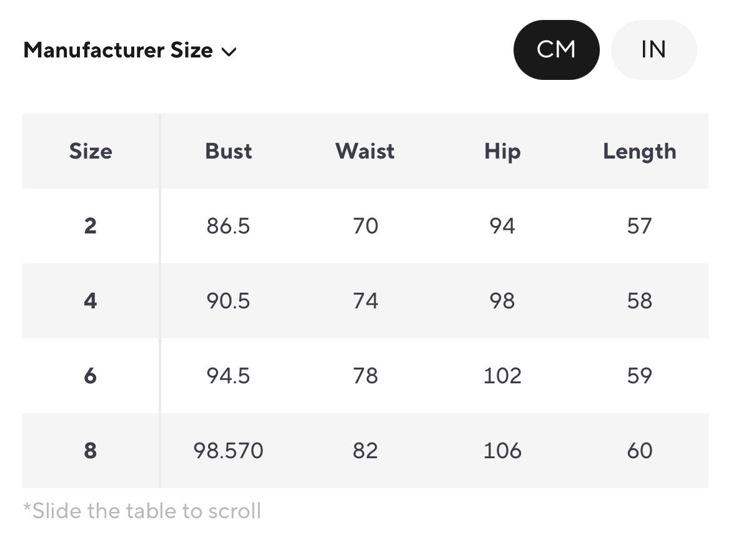The width and height of the screenshot is (731, 560).
Task: Click the Bust column header
Action: (229, 151)
